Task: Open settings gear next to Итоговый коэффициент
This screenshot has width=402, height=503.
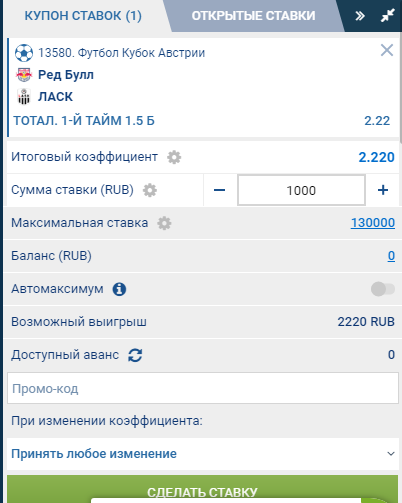Action: [x=174, y=157]
